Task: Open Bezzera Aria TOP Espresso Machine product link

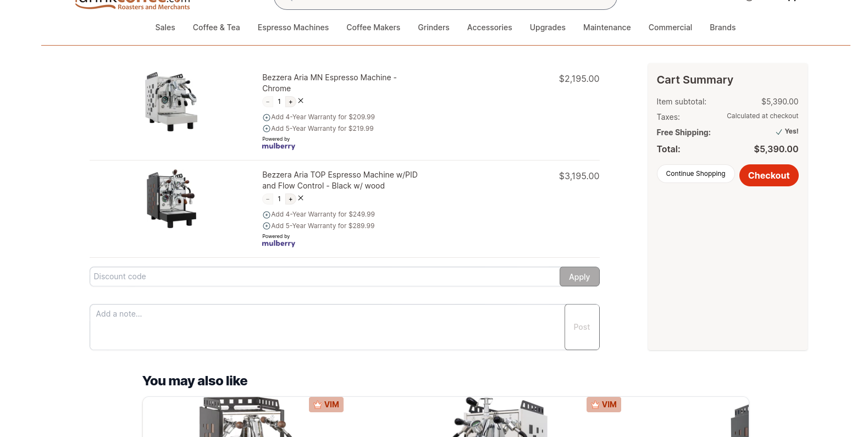Action: click(340, 180)
